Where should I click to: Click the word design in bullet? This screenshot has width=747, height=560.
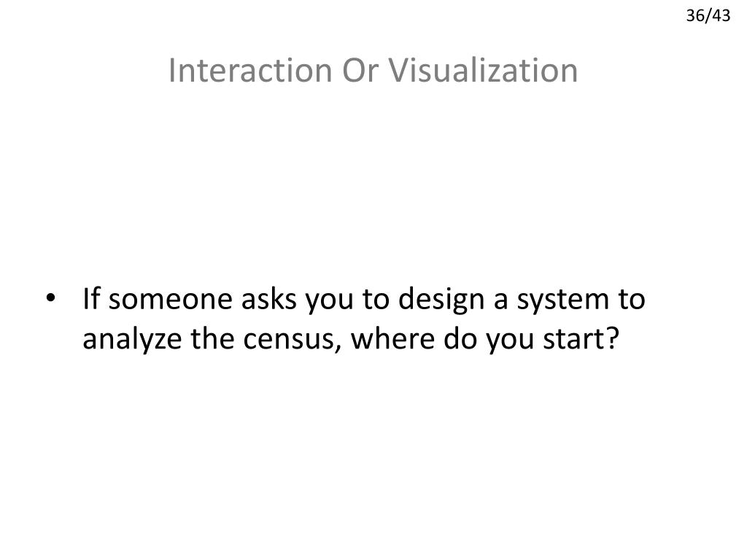[x=441, y=300]
